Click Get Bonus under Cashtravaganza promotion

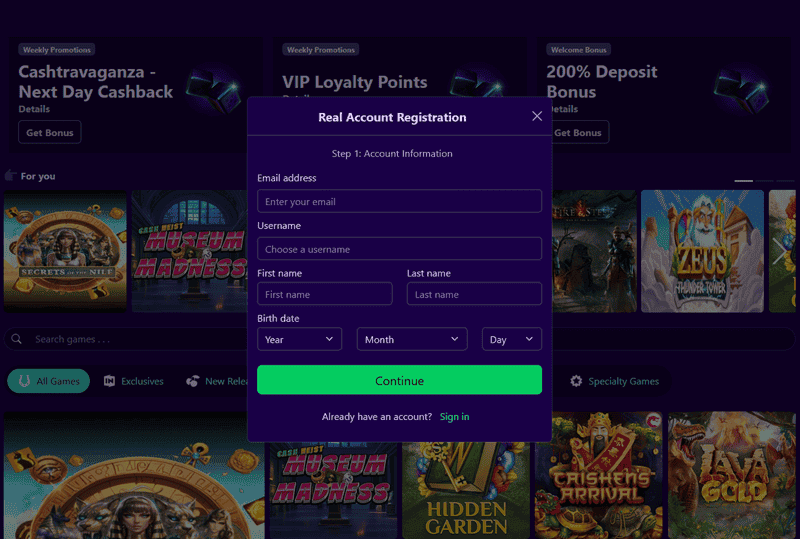(x=49, y=132)
